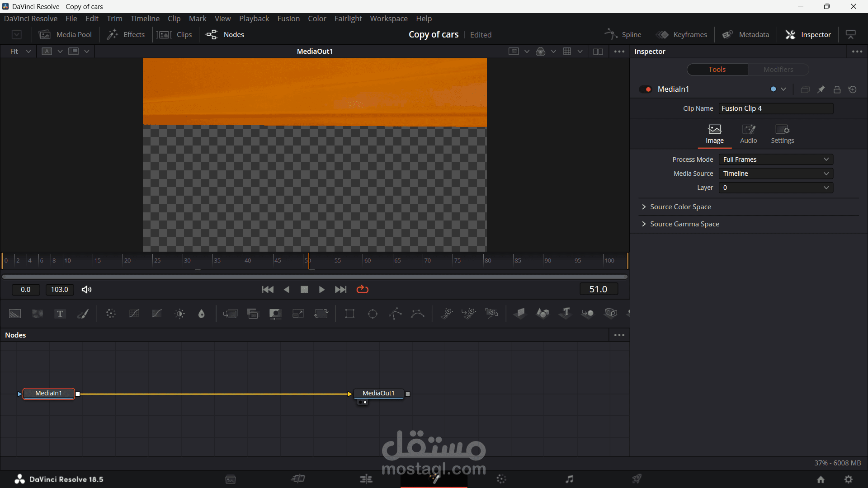Toggle the lock icon for MediaIn1
The image size is (868, 488).
coord(837,89)
